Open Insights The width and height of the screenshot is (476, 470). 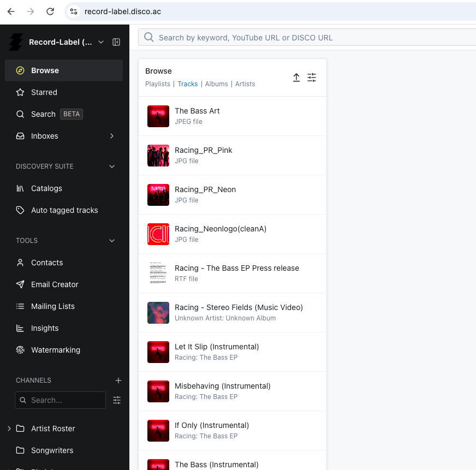click(64, 328)
